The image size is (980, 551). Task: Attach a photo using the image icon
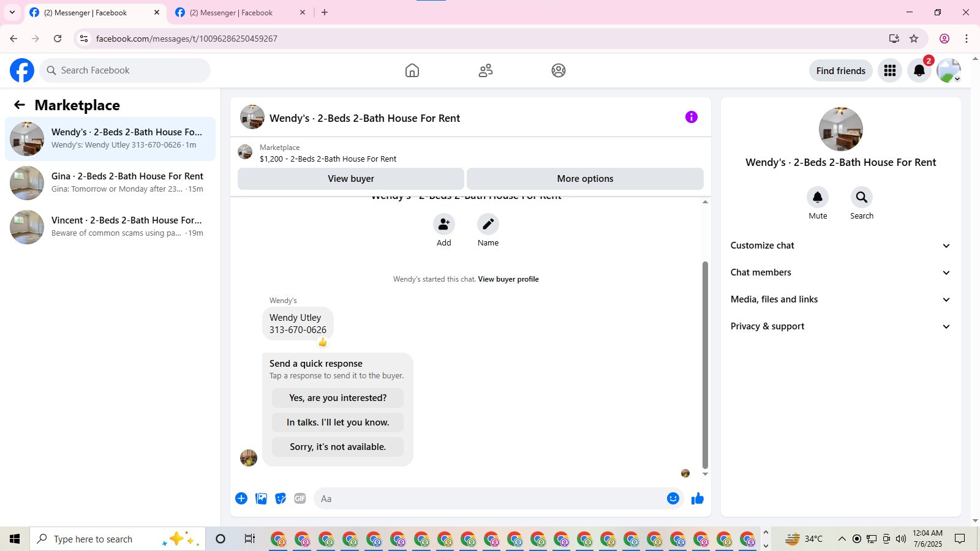coord(261,498)
